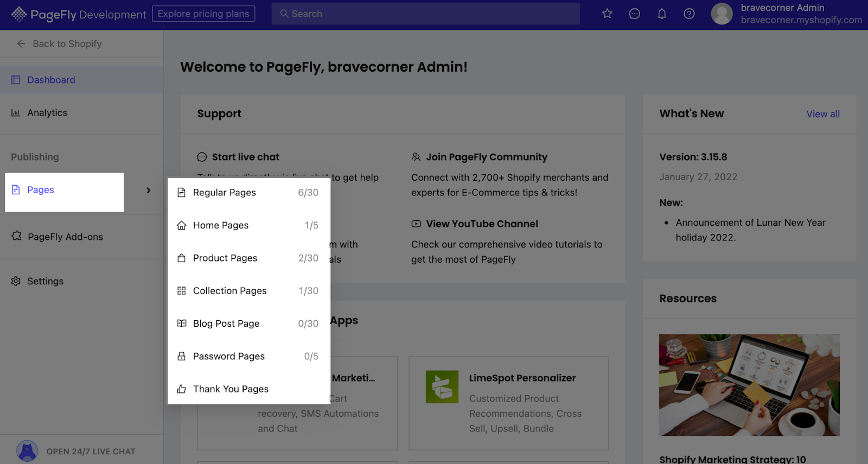This screenshot has width=868, height=464.
Task: Click the Settings gear icon
Action: click(x=16, y=281)
